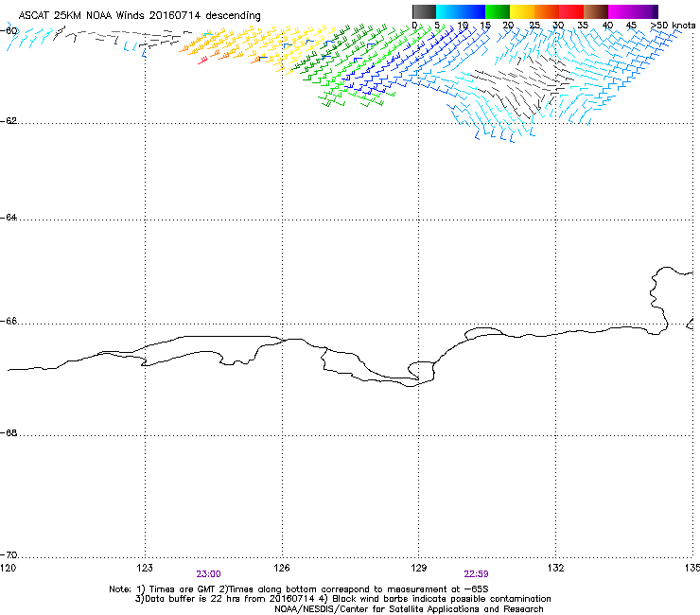This screenshot has height=615, width=700.
Task: Click the legend tick label '40'
Action: (x=607, y=26)
